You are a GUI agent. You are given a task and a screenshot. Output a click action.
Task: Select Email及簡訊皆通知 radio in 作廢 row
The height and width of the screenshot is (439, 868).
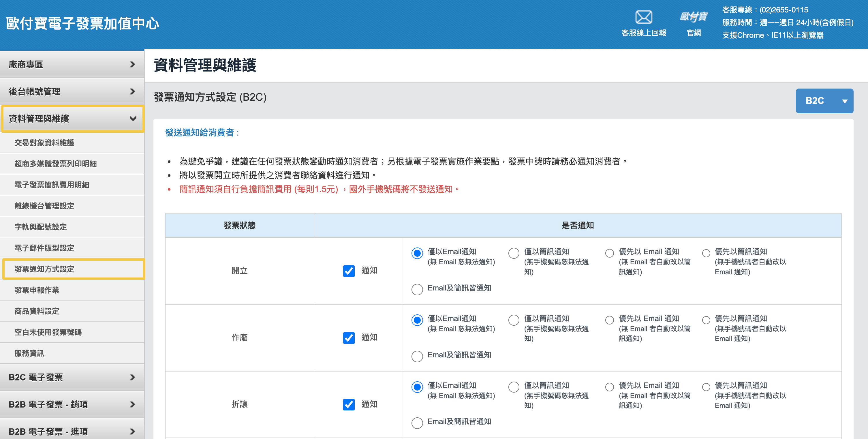point(417,356)
